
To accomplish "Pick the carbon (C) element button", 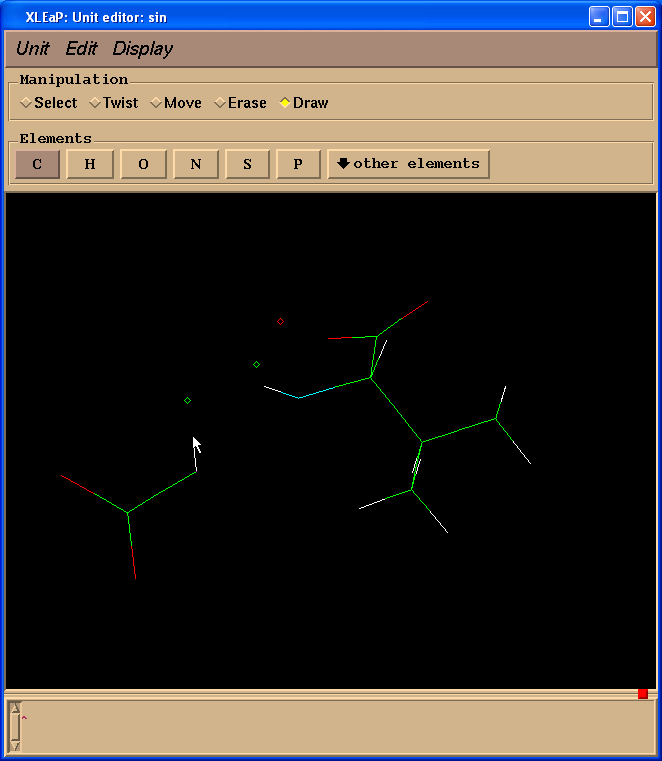I will (x=37, y=164).
